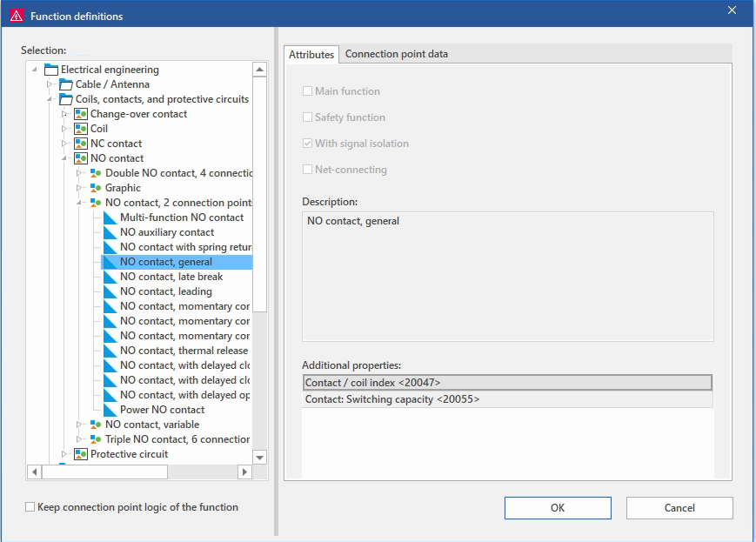Click the Coil category icon
The width and height of the screenshot is (756, 542).
(81, 129)
